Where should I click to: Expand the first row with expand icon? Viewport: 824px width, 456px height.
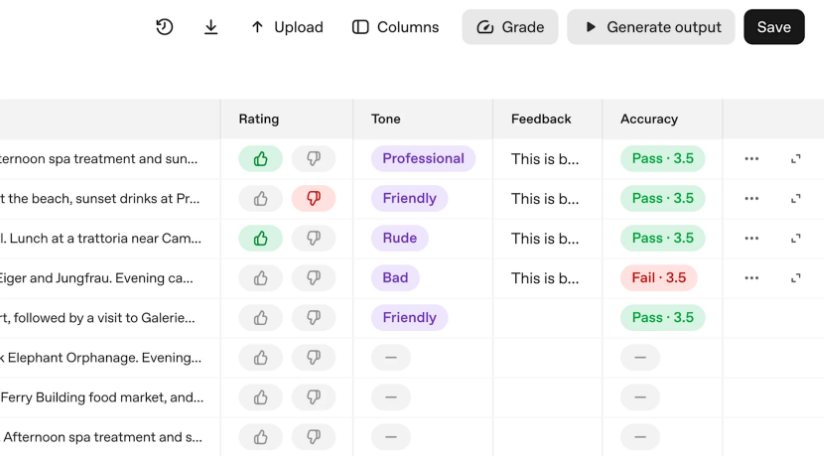(x=796, y=159)
